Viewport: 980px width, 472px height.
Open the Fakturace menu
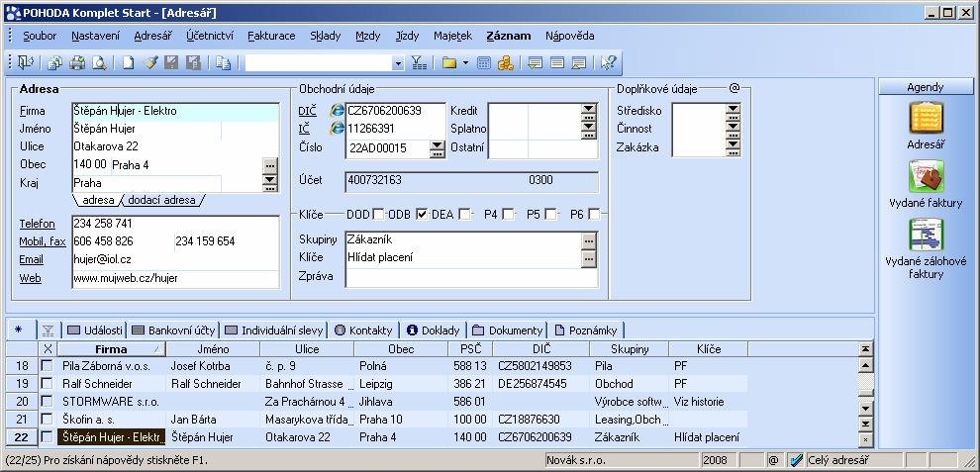pos(271,36)
